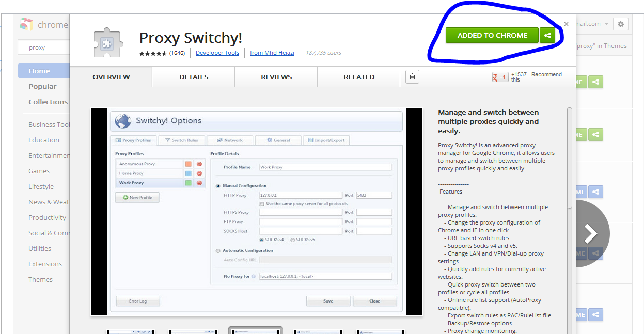Click the 'Manage and switch between multiple proxies' heading

(489, 121)
